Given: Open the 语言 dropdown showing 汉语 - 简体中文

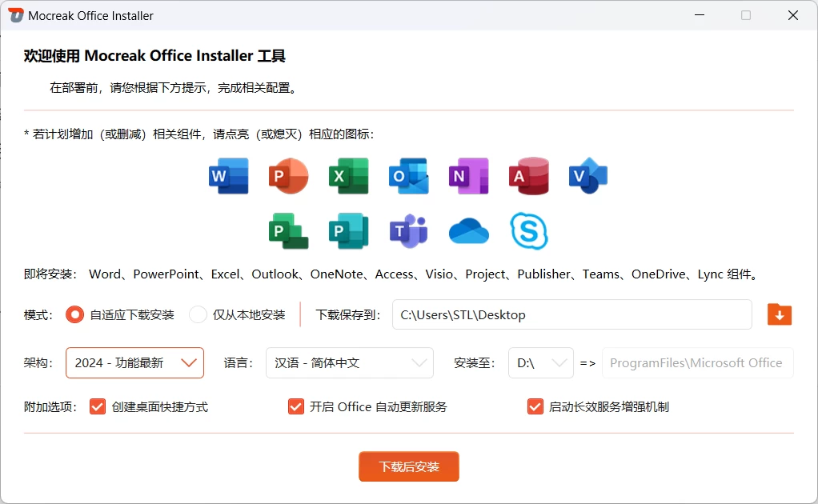Looking at the screenshot, I should (350, 362).
